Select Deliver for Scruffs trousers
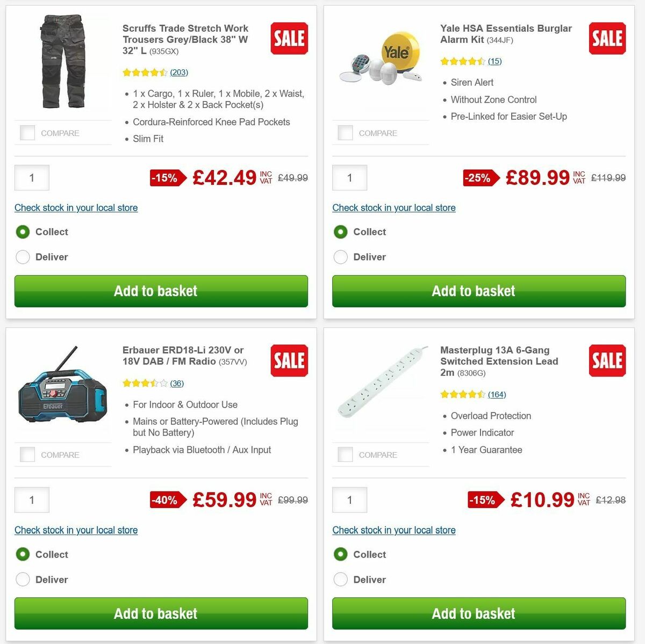 (23, 257)
